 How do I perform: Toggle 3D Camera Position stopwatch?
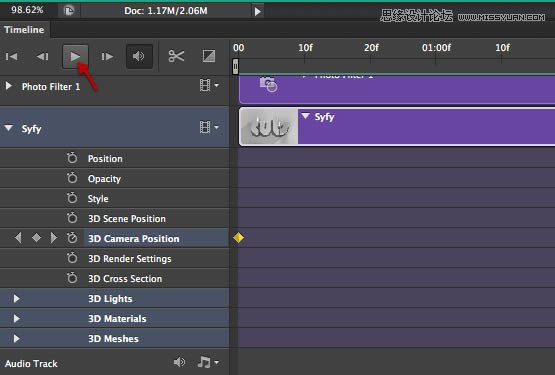point(72,238)
